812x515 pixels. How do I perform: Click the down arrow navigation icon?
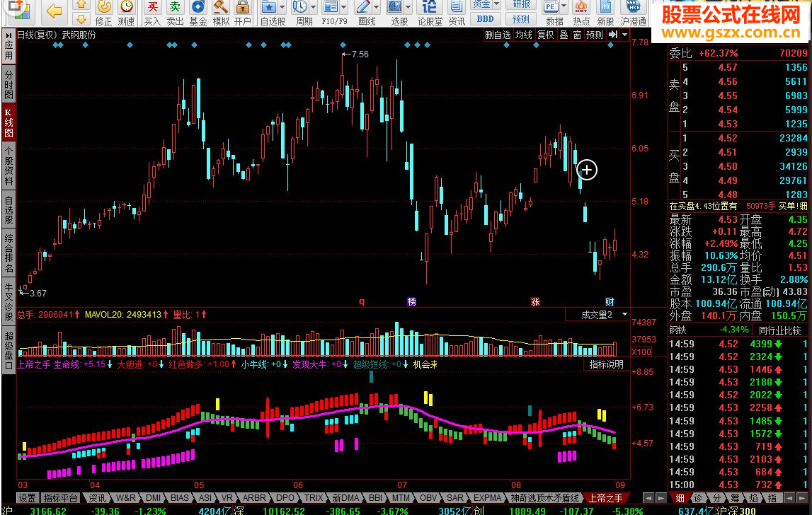click(81, 20)
